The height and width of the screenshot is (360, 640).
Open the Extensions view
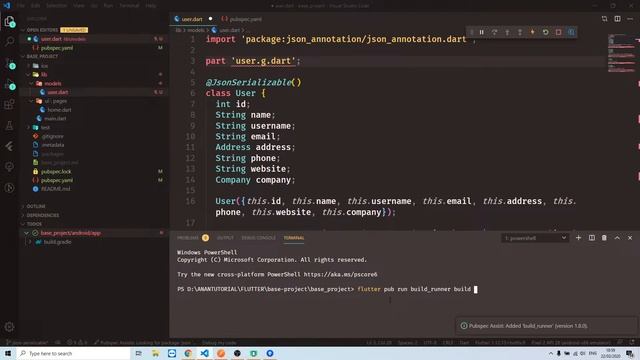(9, 104)
